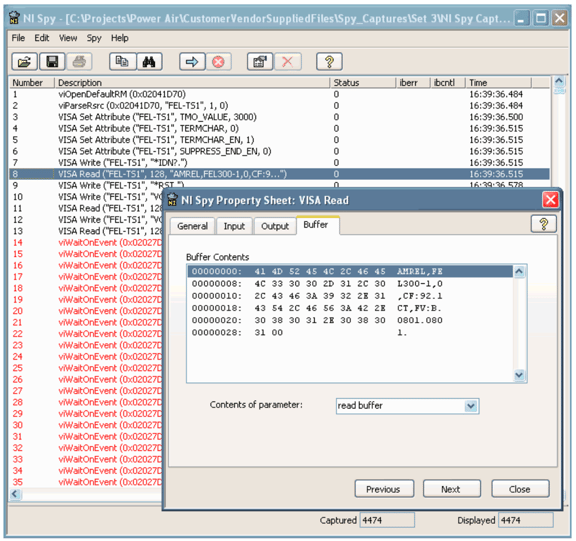Start capture with blue arrow icon
576x541 pixels.
192,62
